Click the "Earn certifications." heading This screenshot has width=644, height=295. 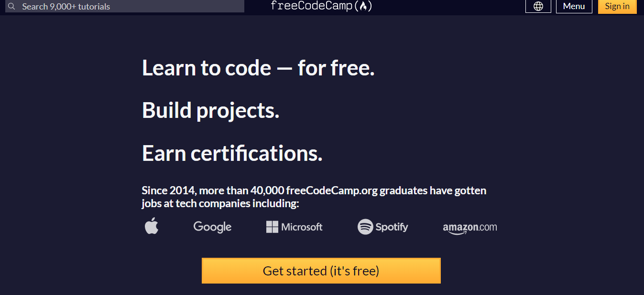point(232,153)
